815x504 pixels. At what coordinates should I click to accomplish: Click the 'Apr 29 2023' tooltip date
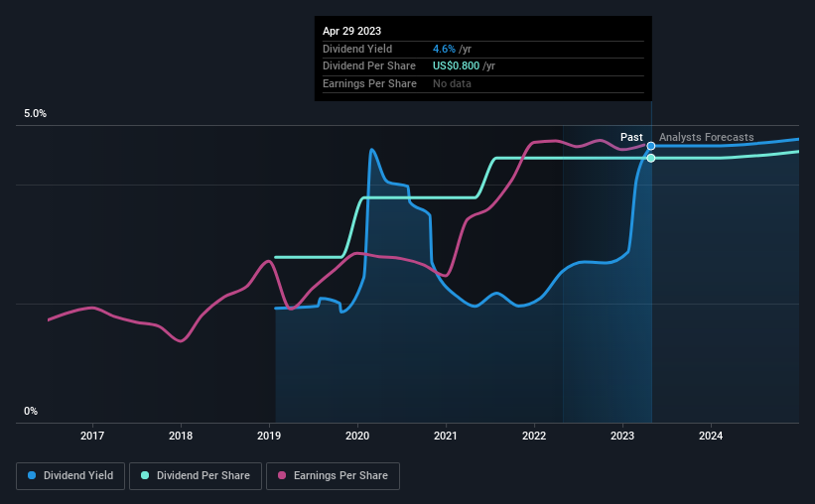(x=351, y=31)
